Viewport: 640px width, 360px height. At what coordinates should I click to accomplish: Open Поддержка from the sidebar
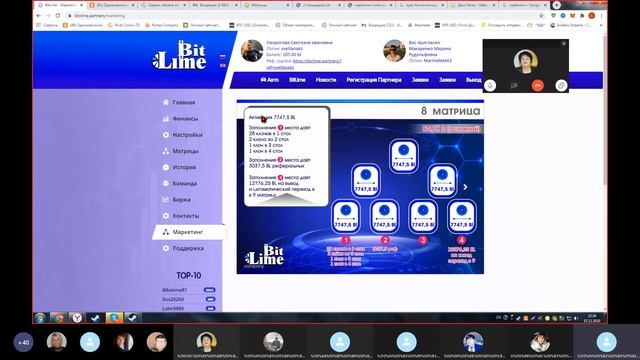[183, 248]
